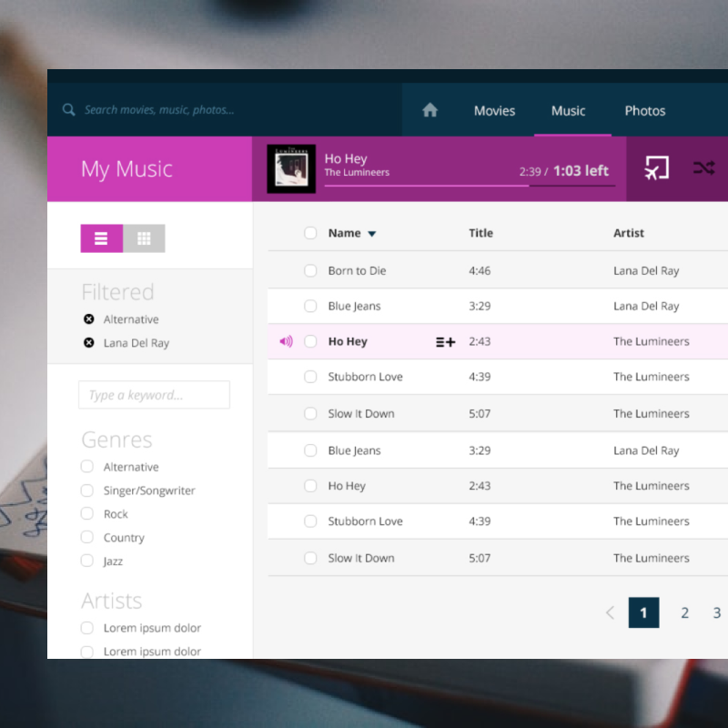Switch to list view icon
Viewport: 728px width, 728px height.
coord(102,238)
